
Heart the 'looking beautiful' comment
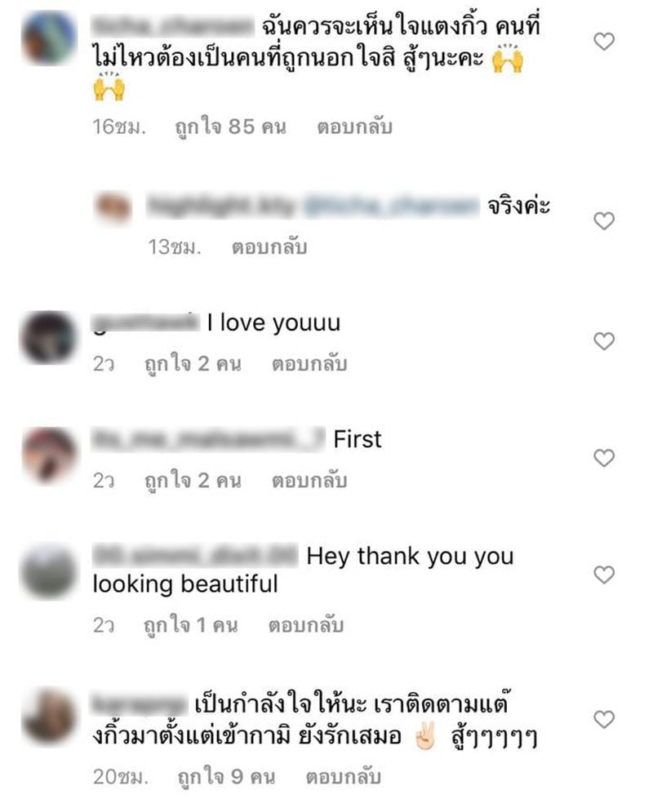point(604,575)
